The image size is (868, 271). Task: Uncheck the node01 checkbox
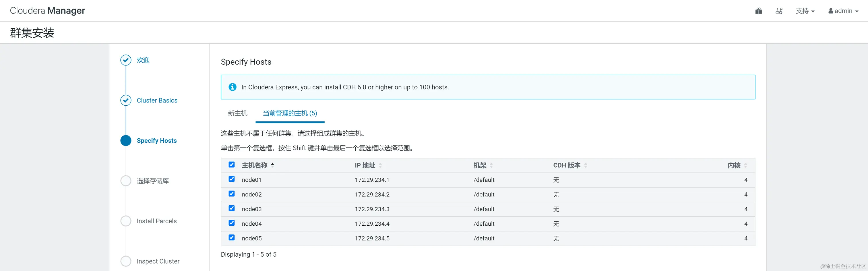[x=231, y=179]
